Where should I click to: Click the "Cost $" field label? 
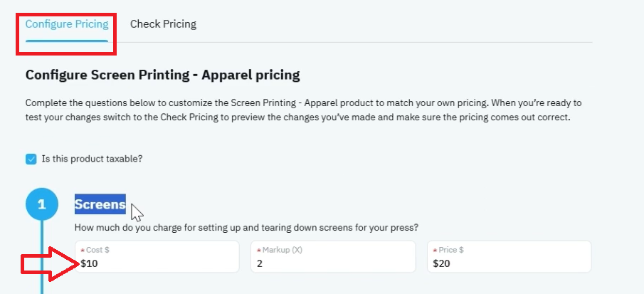click(97, 250)
